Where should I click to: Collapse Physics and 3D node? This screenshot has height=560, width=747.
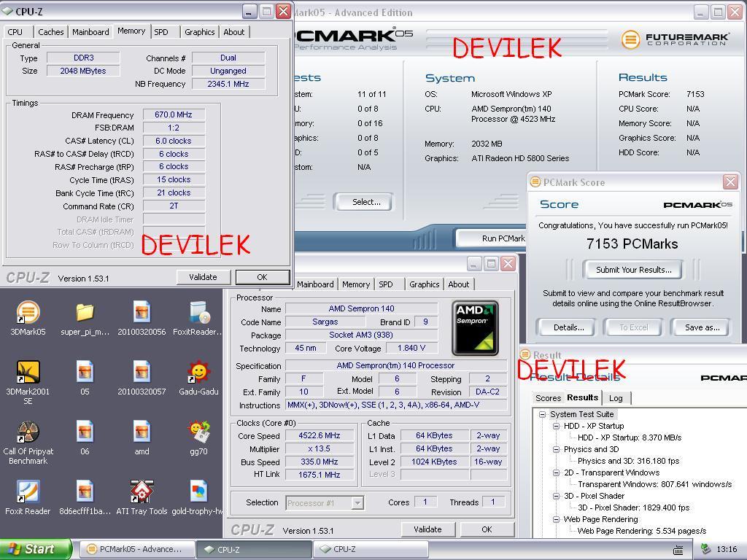[556, 449]
